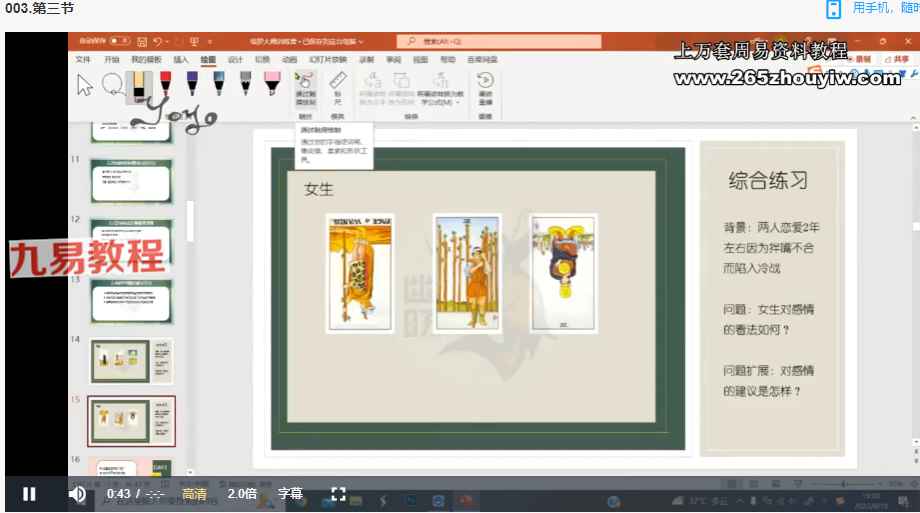
Task: Switch to the 开始 Home tab
Action: click(x=111, y=59)
